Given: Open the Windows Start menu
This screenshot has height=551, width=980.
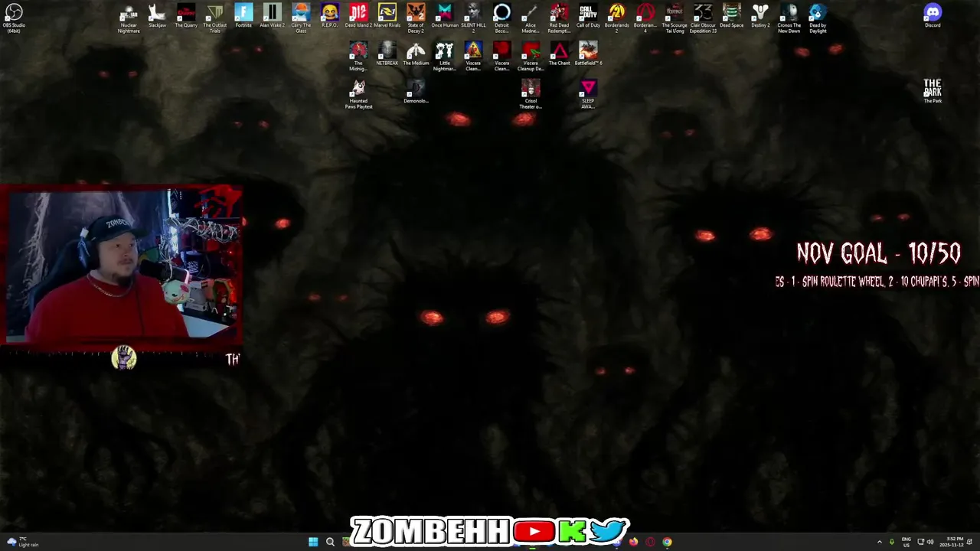Looking at the screenshot, I should pyautogui.click(x=313, y=542).
